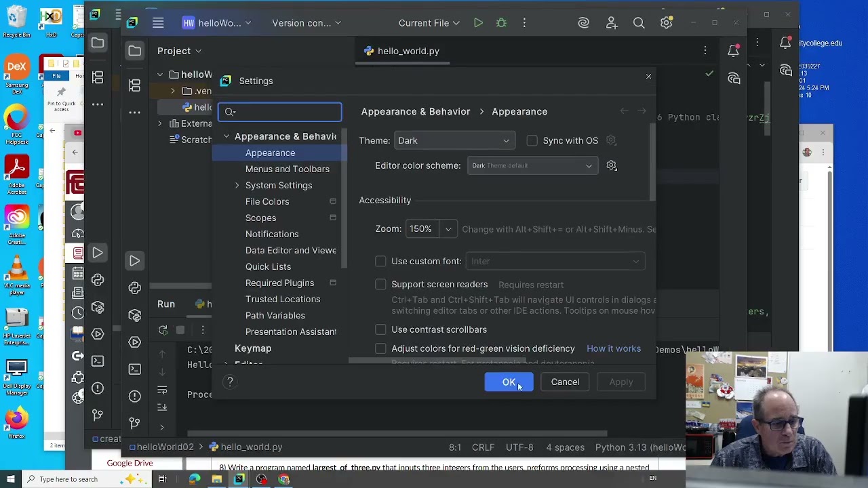
Task: Enable red-green vision deficiency checkbox
Action: pos(380,348)
